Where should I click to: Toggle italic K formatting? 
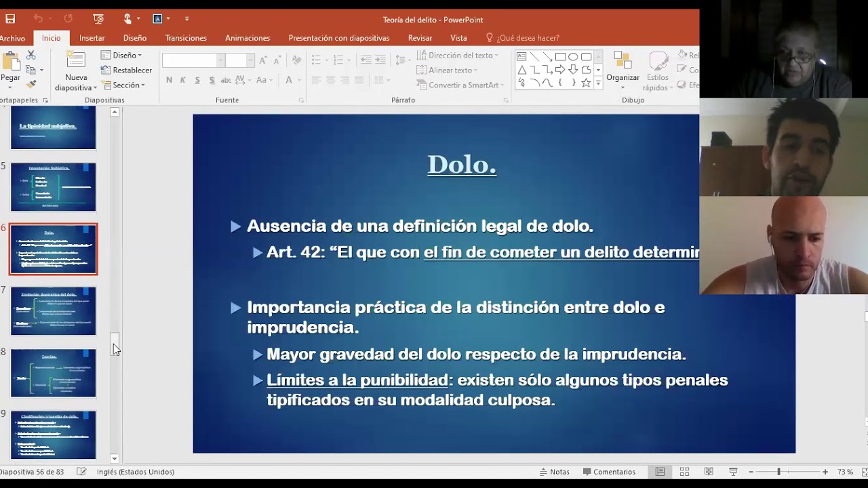183,80
